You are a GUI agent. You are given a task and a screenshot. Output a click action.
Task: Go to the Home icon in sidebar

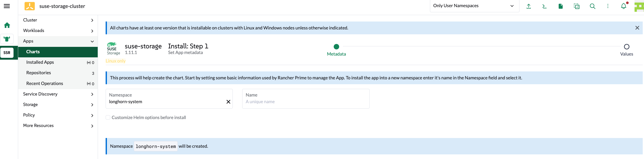pyautogui.click(x=7, y=25)
